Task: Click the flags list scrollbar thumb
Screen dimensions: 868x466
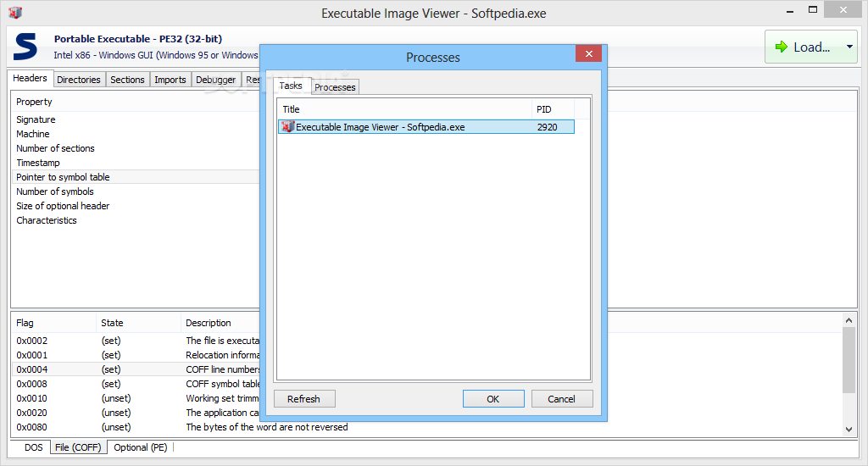Action: pos(849,360)
